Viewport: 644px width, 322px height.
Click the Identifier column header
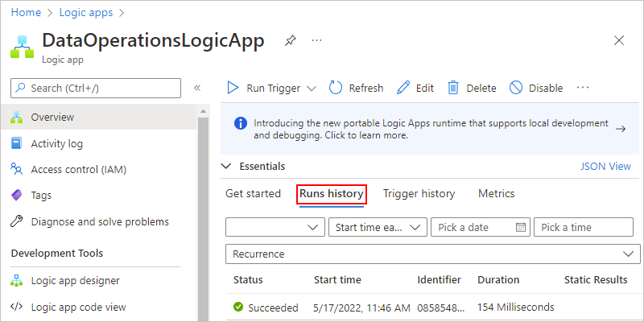pos(439,280)
